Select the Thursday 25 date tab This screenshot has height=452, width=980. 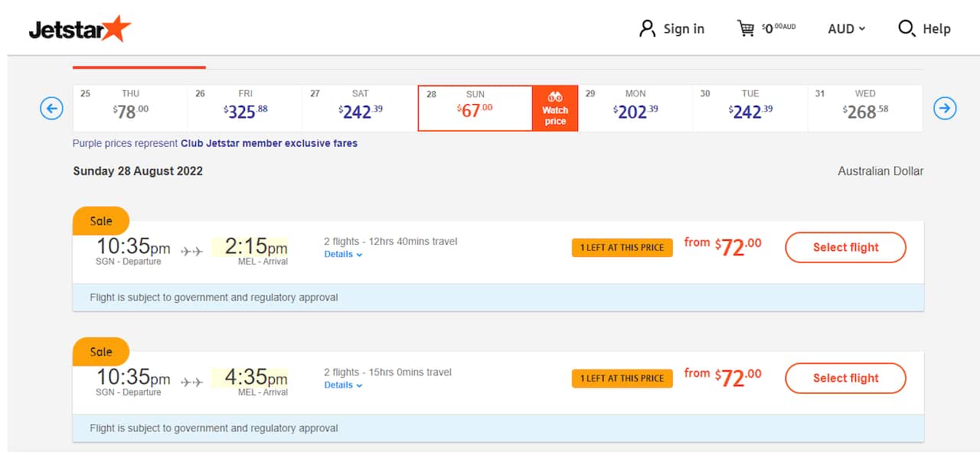130,109
